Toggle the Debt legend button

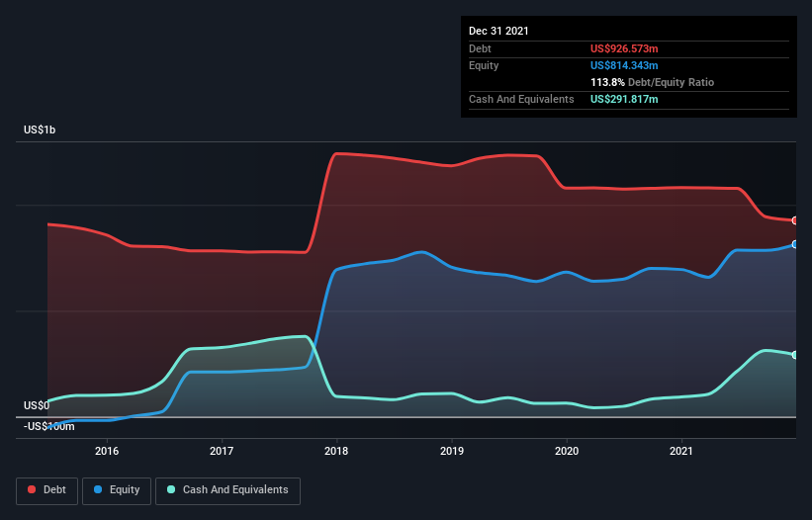[47, 490]
